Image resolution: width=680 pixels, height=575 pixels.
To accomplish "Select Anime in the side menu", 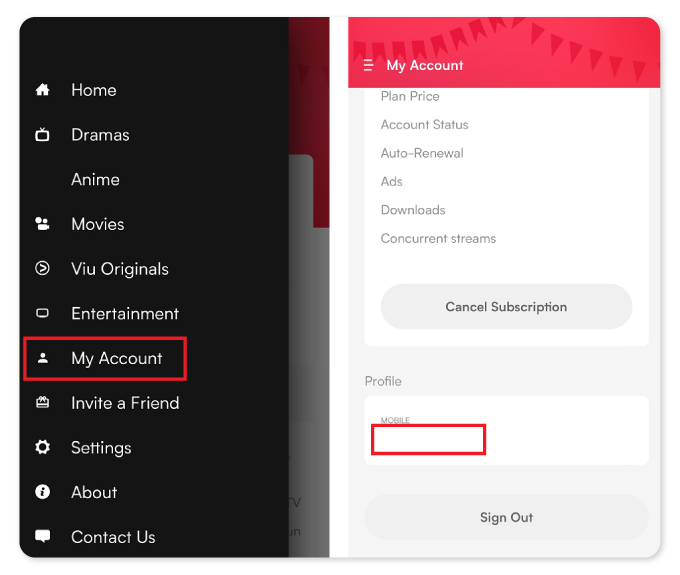I will (95, 179).
